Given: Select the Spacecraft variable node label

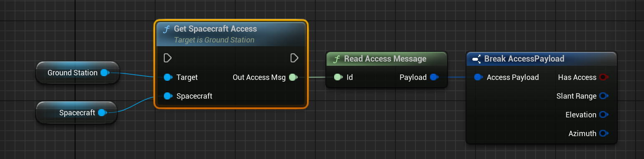Looking at the screenshot, I should [x=77, y=112].
